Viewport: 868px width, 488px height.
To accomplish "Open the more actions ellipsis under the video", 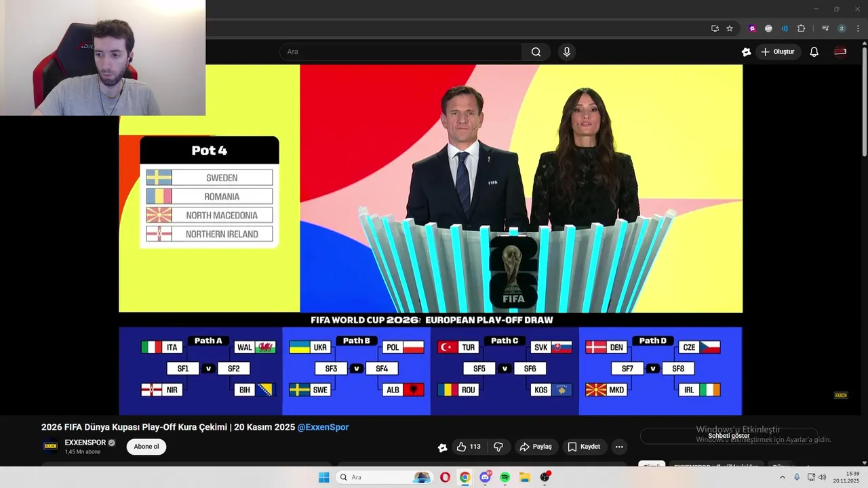I will (619, 447).
